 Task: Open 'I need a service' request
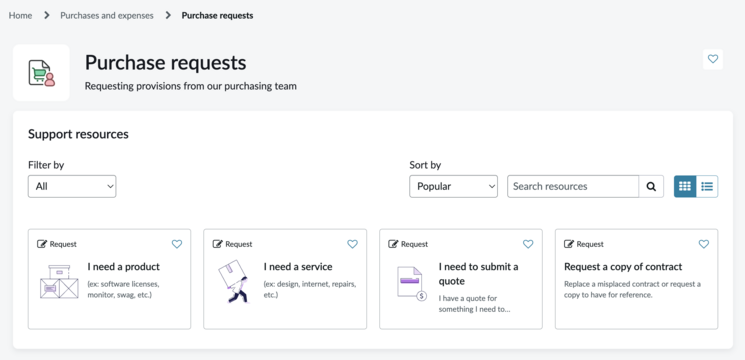coord(298,266)
